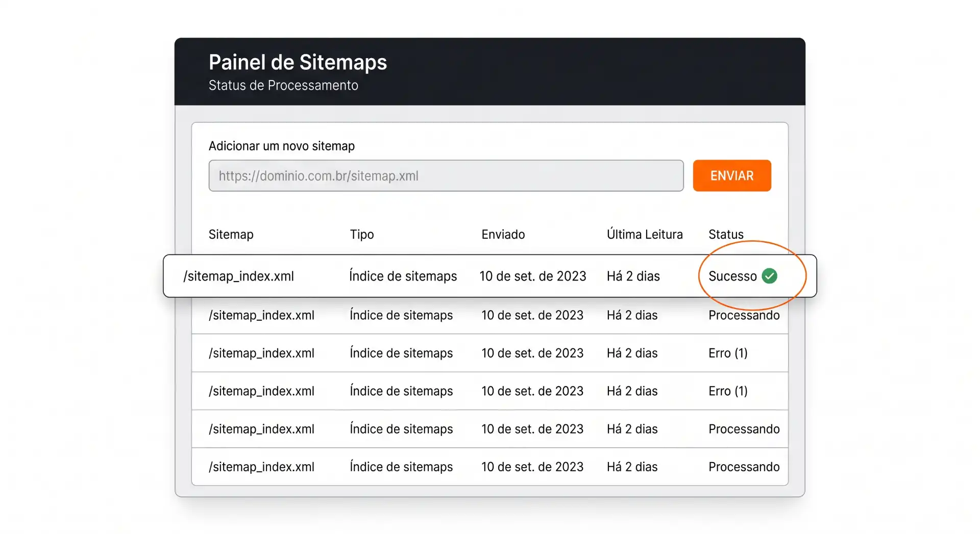Click the green success checkmark icon
The image size is (980, 534).
[x=769, y=276]
